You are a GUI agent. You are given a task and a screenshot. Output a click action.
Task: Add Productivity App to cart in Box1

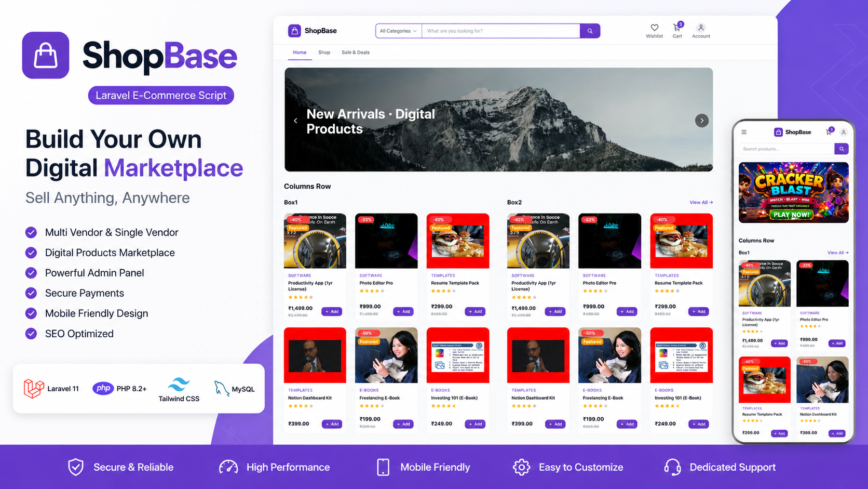(332, 312)
